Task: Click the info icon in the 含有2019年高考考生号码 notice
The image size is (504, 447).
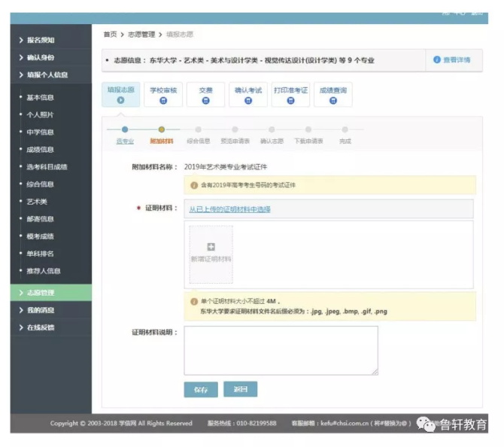Action: (194, 185)
